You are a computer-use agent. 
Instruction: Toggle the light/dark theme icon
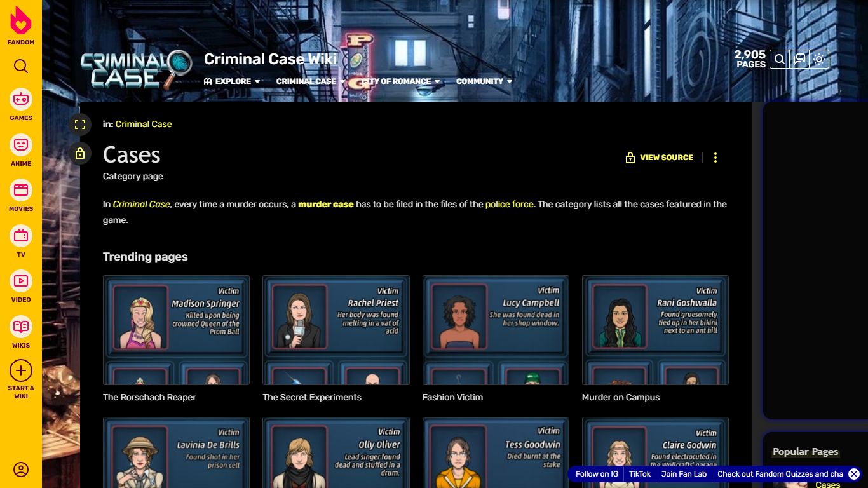point(819,59)
